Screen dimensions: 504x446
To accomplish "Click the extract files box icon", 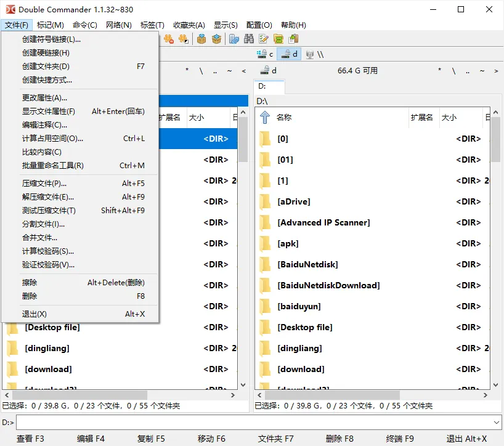I will (x=217, y=39).
